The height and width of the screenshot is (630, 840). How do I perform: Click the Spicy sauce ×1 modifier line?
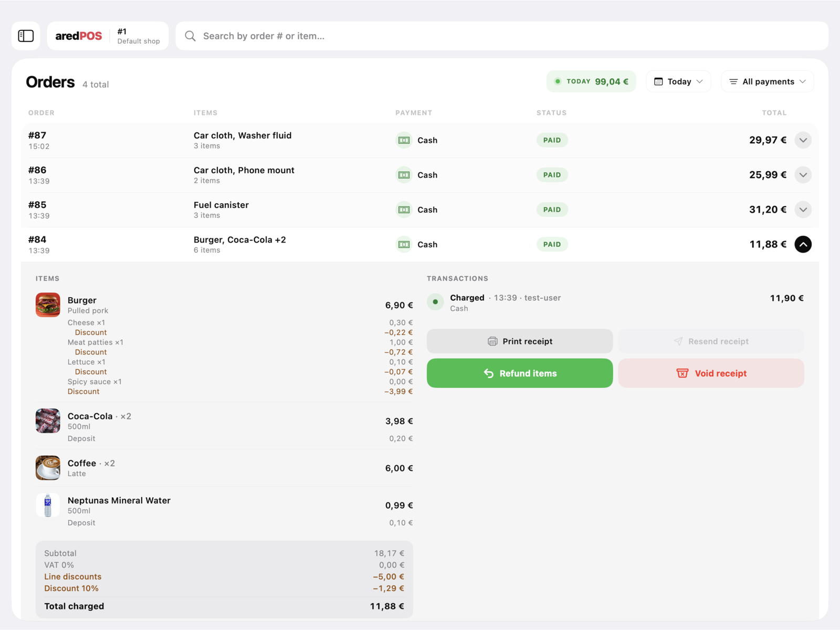coord(240,382)
